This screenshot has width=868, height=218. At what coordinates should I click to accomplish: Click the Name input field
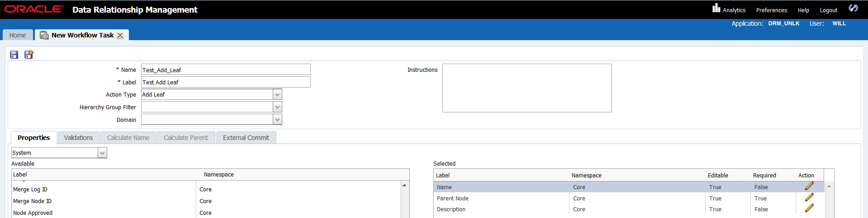point(226,70)
